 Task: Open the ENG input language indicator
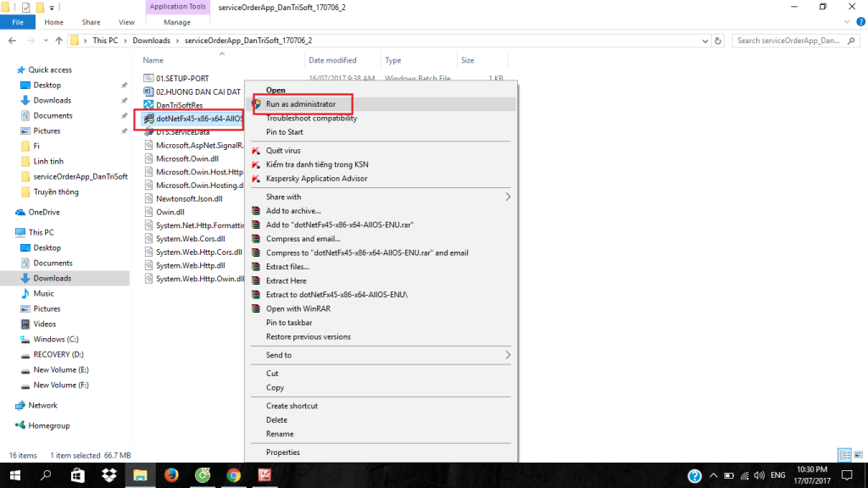tap(778, 475)
